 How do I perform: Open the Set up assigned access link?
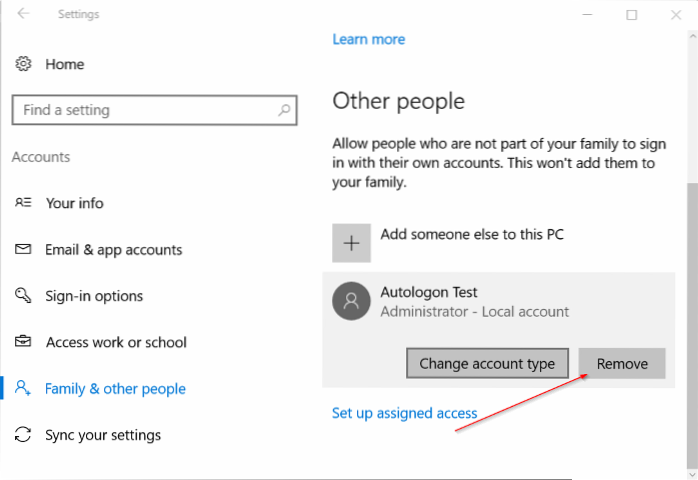[x=404, y=413]
